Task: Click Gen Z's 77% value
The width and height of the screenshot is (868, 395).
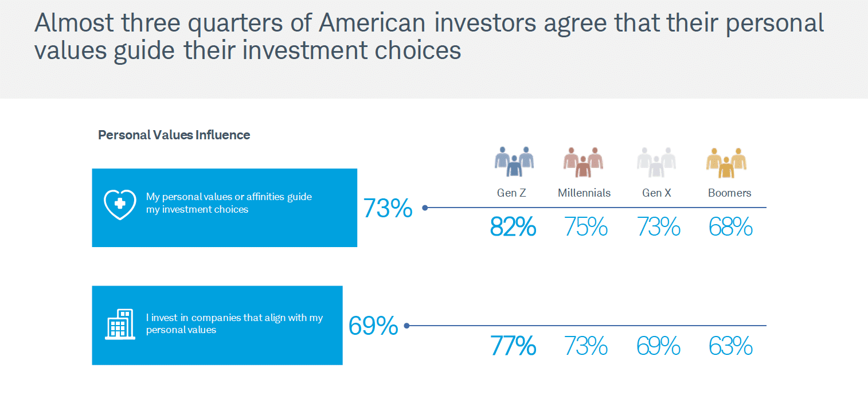Action: 513,346
